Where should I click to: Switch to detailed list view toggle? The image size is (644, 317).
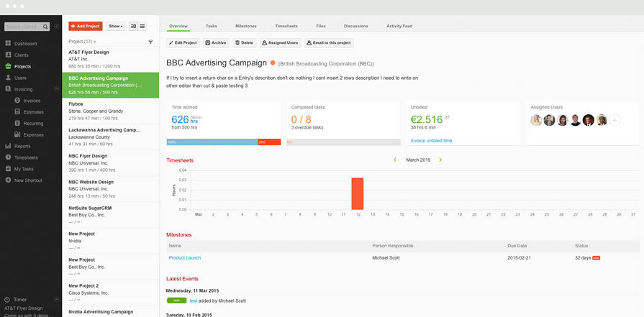tap(133, 26)
